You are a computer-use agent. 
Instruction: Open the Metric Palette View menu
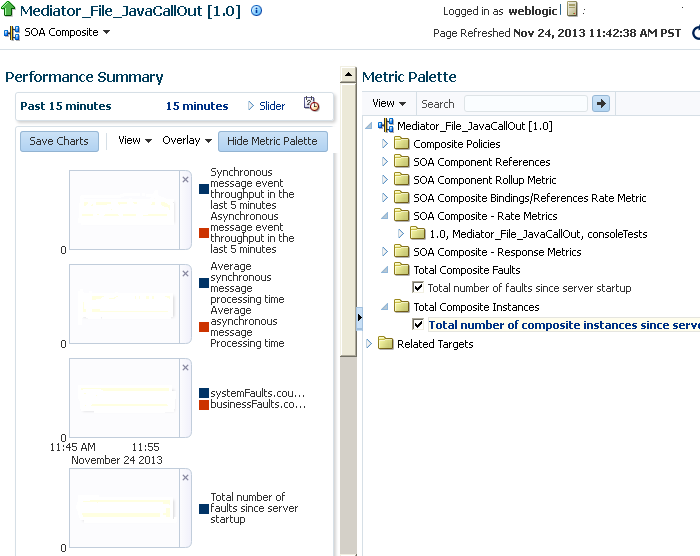389,103
